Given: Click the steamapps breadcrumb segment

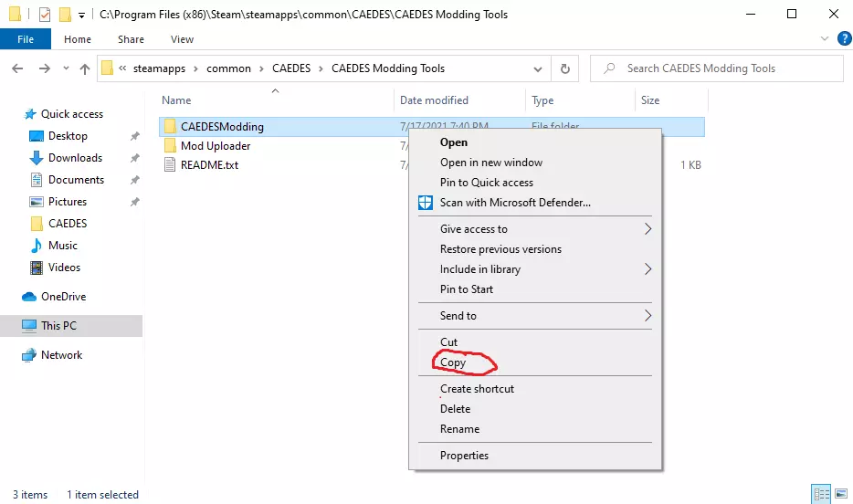Looking at the screenshot, I should pyautogui.click(x=159, y=68).
